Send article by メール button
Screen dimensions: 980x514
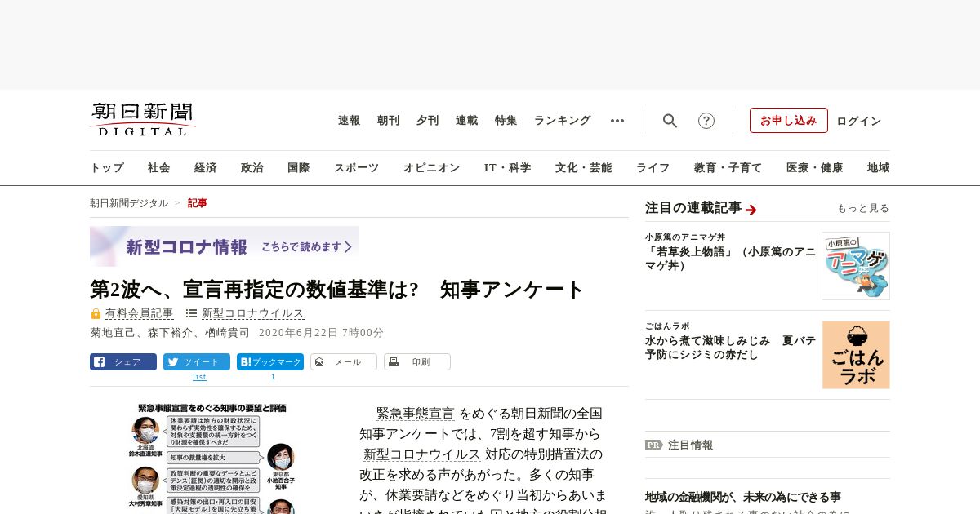coord(344,361)
